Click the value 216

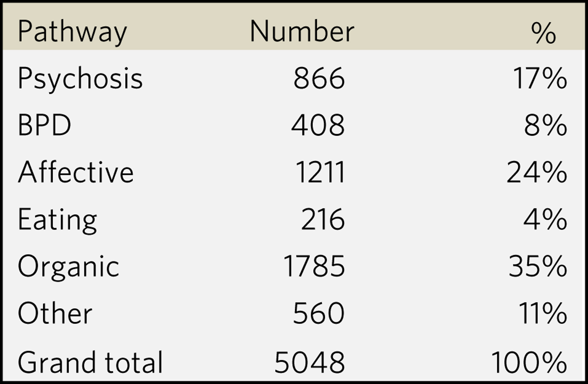(323, 220)
